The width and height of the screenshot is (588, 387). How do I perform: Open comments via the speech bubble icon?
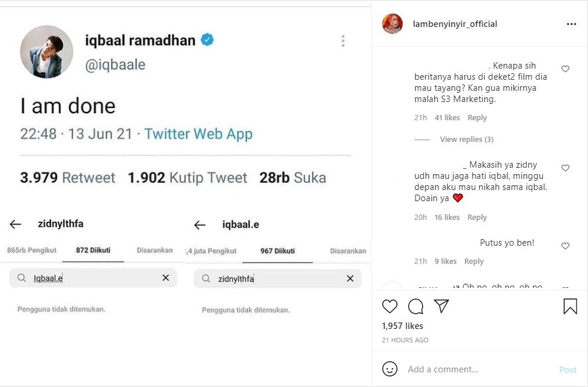[416, 306]
